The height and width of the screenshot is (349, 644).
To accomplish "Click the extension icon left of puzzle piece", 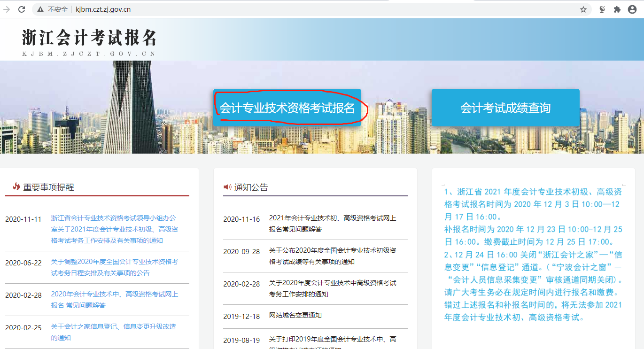I will (x=602, y=9).
